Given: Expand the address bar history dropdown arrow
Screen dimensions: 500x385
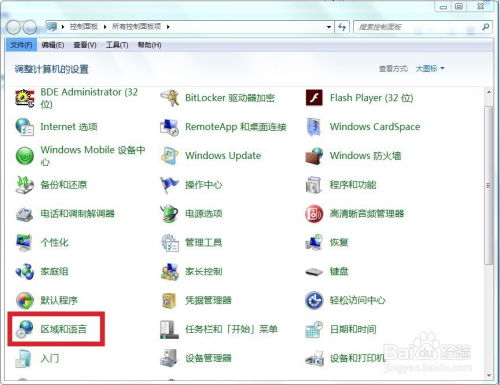Looking at the screenshot, I should (x=329, y=27).
